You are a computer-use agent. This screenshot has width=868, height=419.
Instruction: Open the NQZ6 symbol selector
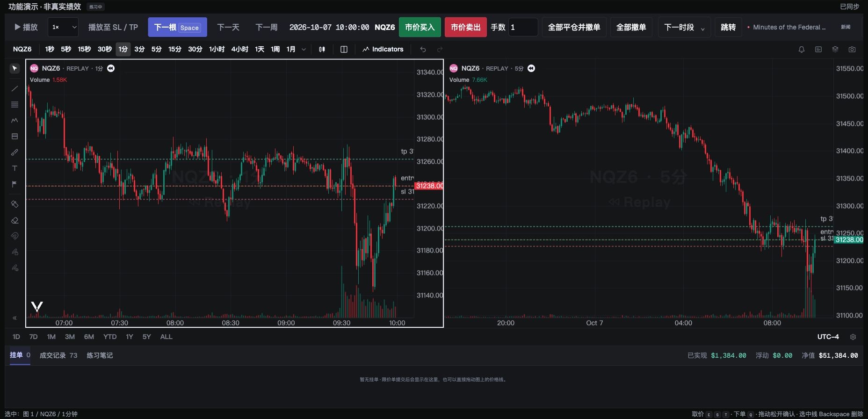(x=22, y=49)
